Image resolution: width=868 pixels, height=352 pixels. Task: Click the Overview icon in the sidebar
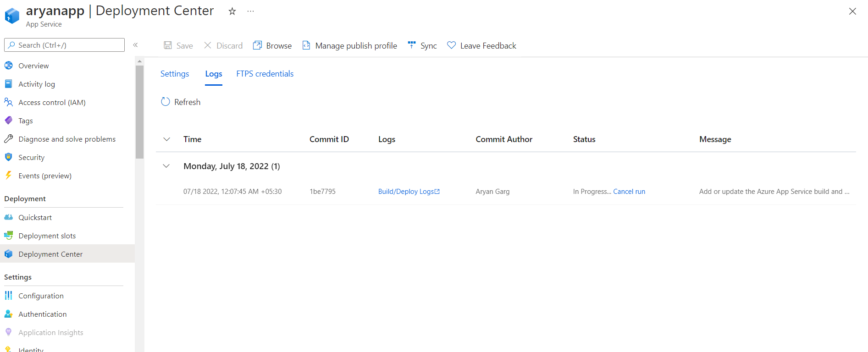point(9,66)
